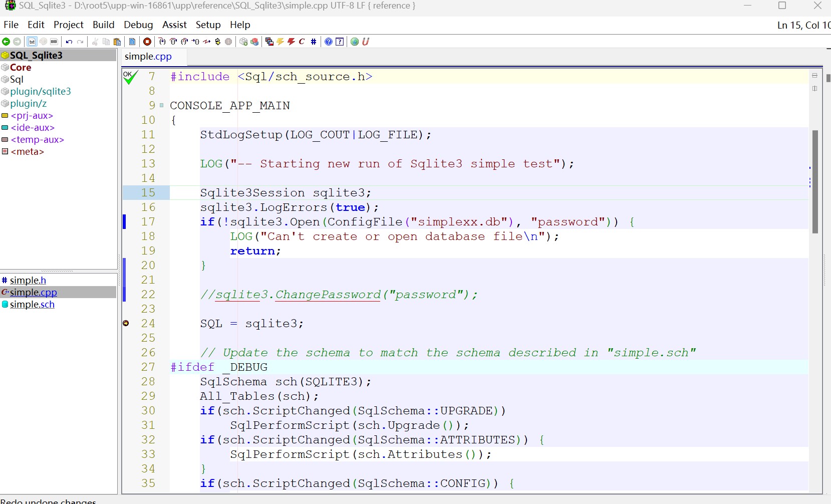The width and height of the screenshot is (831, 504).
Task: Click the yellow lightning build icon
Action: point(281,42)
